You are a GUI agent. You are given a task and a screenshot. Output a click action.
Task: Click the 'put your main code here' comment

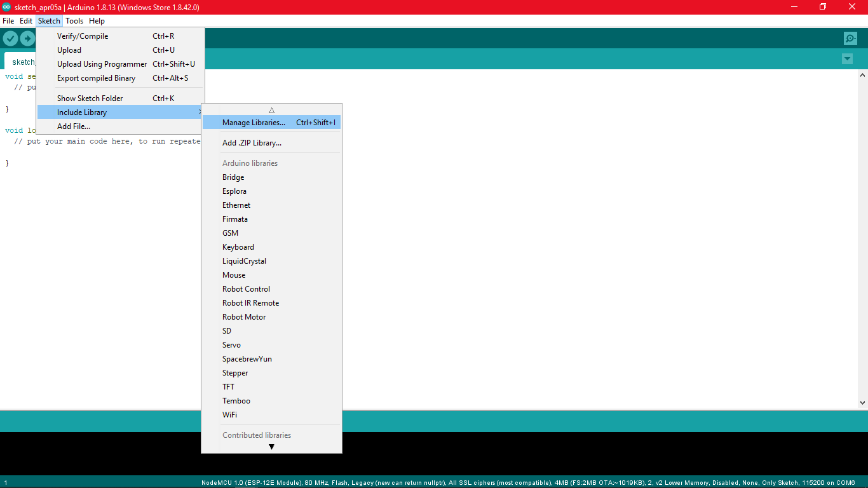click(x=107, y=141)
